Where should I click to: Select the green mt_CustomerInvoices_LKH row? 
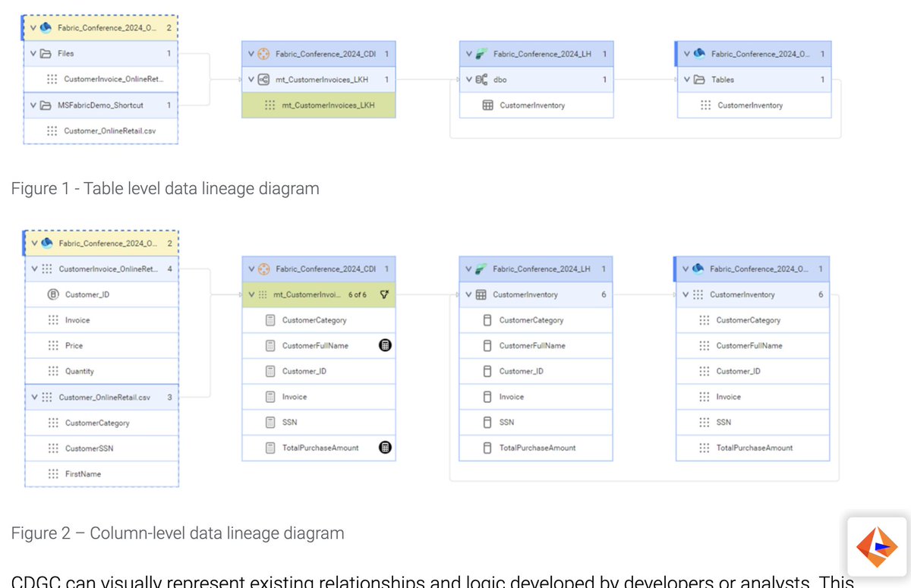point(319,105)
